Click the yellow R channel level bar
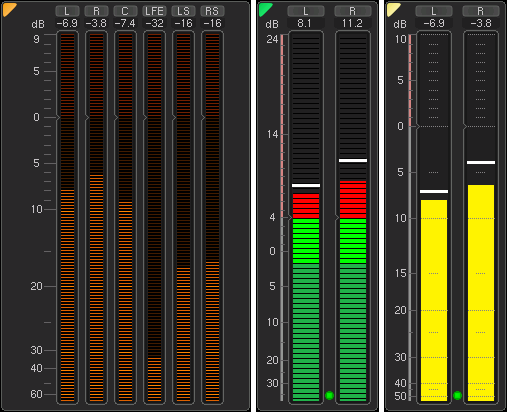 [481, 292]
